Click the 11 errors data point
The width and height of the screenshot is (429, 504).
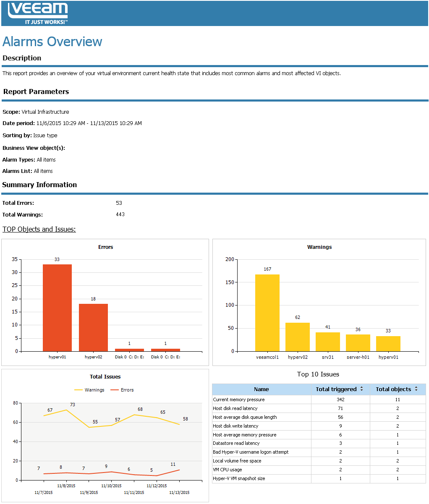(x=180, y=470)
